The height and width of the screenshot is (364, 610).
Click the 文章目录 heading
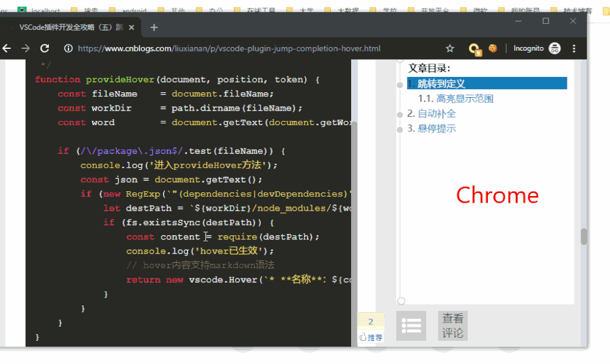point(429,68)
